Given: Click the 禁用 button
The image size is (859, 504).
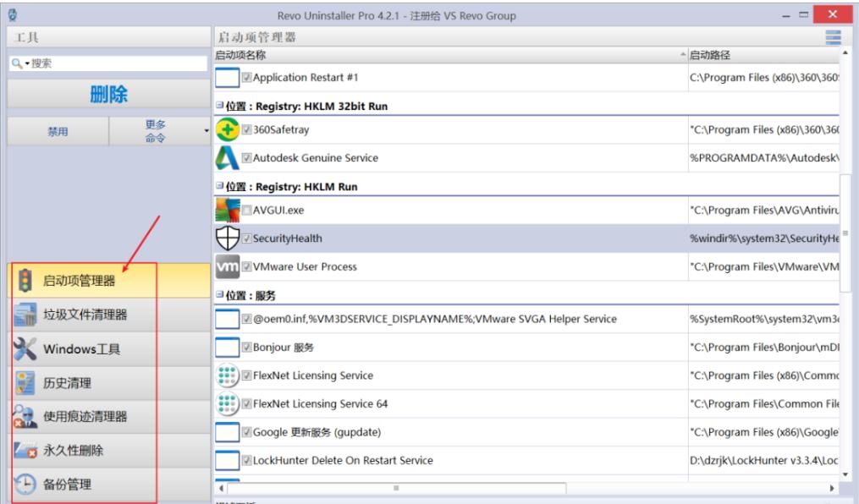Looking at the screenshot, I should 58,132.
